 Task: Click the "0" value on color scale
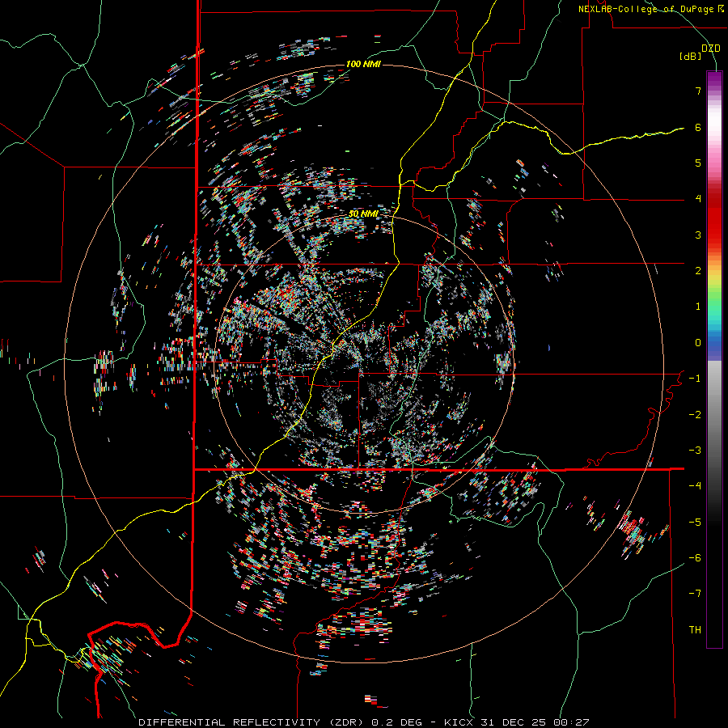tap(698, 343)
